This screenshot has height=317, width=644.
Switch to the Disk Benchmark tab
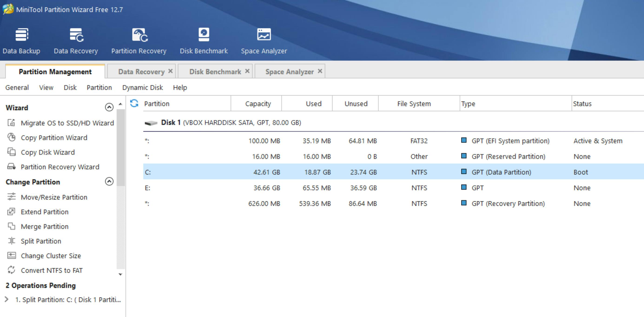tap(215, 72)
